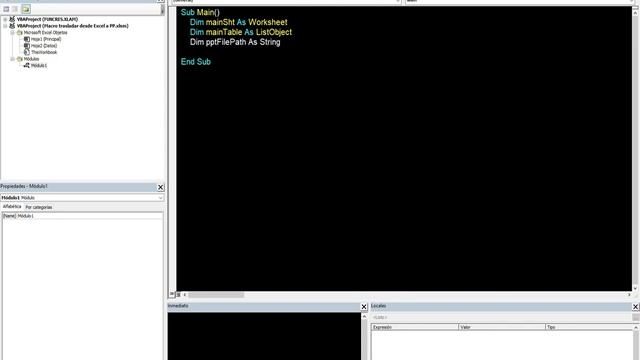Click the 'Dim mainSht As Worksheet' line
This screenshot has width=640, height=360.
point(238,22)
